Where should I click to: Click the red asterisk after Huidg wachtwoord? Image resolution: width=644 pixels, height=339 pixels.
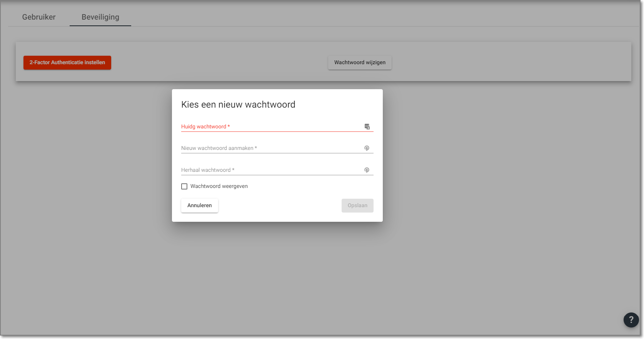click(229, 126)
